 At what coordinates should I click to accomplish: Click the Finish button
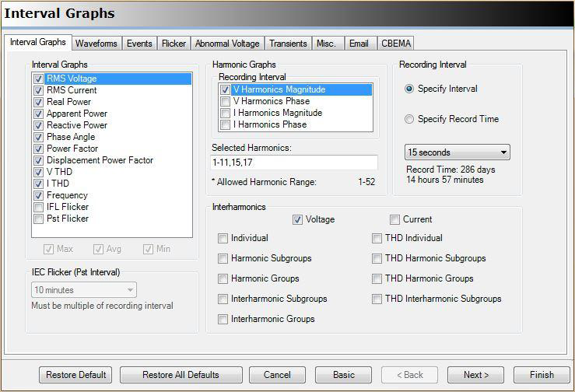point(542,375)
